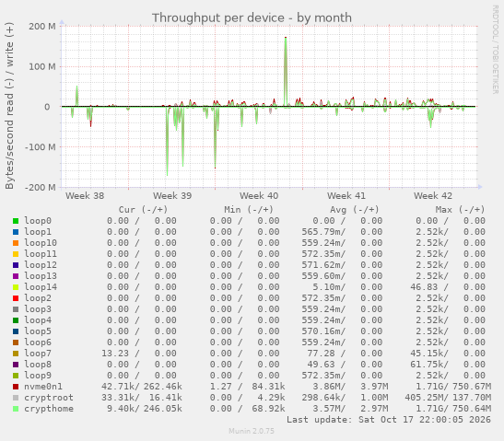
Task: Click the cryptroot light gray swatch
Action: pyautogui.click(x=16, y=398)
